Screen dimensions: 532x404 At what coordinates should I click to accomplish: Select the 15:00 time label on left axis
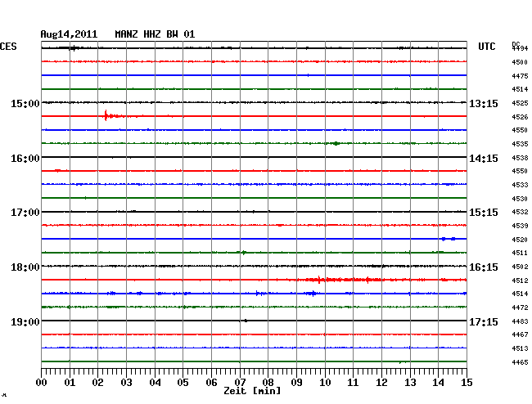(x=25, y=104)
